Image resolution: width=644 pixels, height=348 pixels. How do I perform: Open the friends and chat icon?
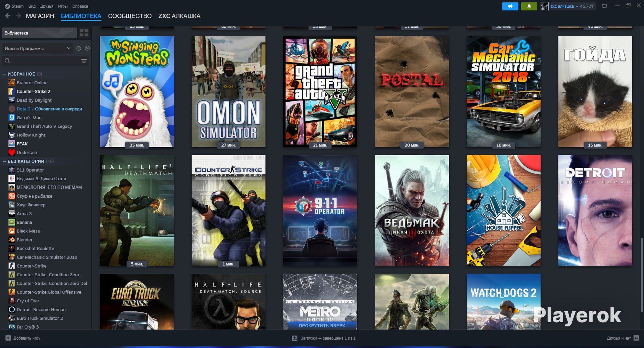tap(636, 338)
